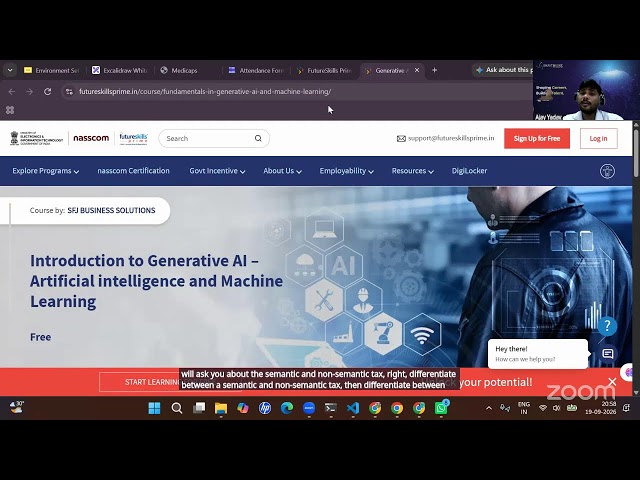Screen dimensions: 640x480
Task: Click the Hey there! chat bubble
Action: click(538, 353)
